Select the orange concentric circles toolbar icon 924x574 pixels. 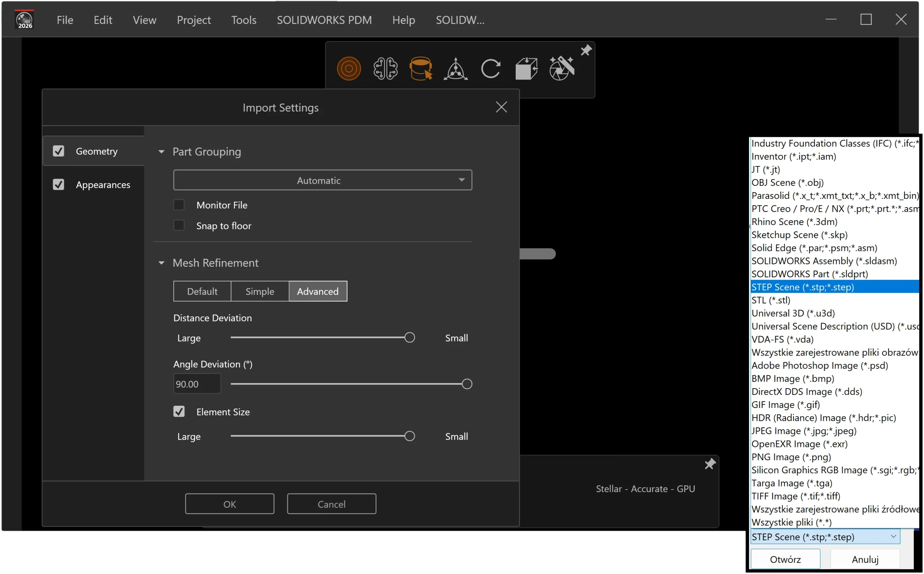349,69
